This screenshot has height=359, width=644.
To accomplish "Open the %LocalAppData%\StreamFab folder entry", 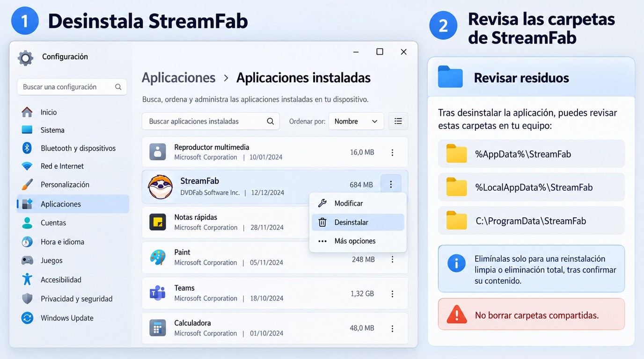I will [531, 187].
